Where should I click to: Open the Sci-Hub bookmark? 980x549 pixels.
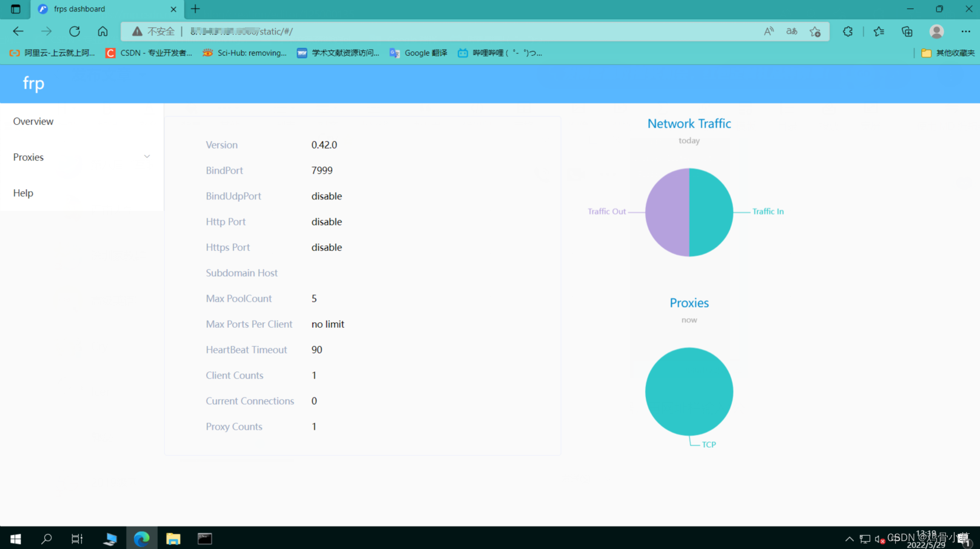click(244, 53)
